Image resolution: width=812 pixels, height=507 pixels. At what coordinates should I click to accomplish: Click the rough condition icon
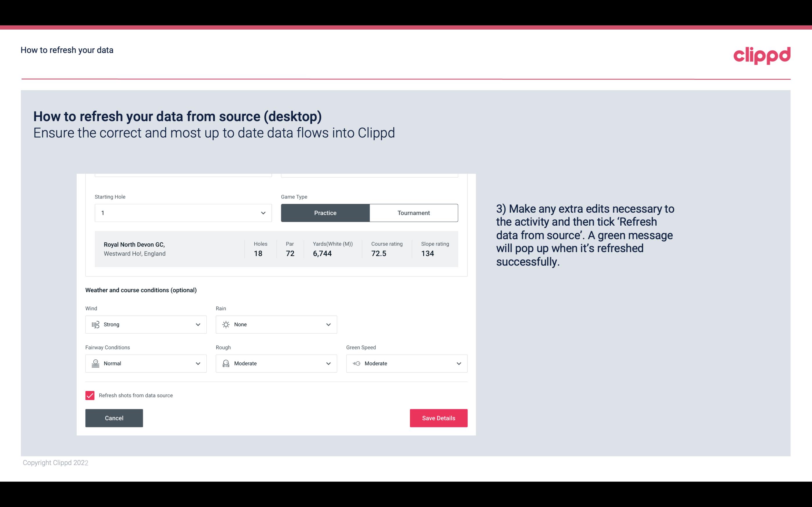[x=226, y=363]
